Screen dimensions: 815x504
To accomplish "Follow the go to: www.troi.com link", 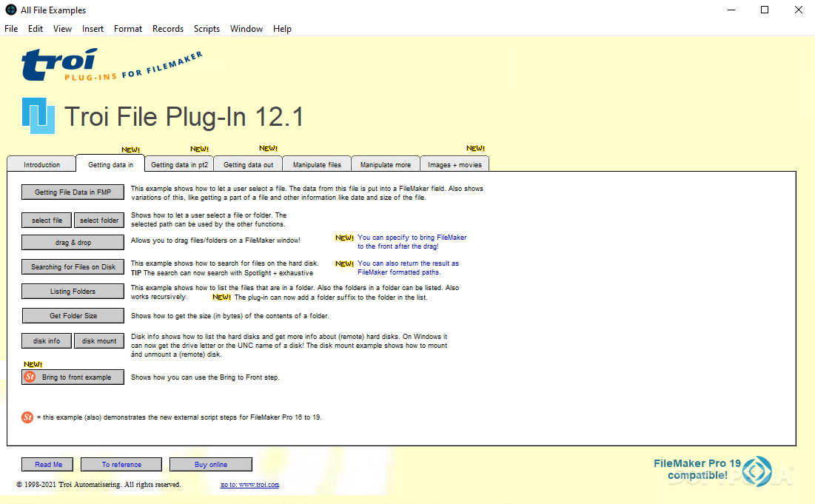I will tap(249, 484).
